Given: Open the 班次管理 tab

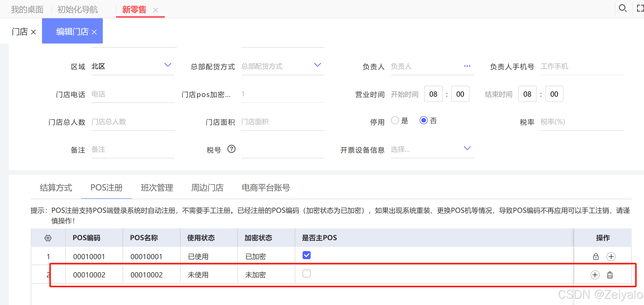Looking at the screenshot, I should point(157,188).
